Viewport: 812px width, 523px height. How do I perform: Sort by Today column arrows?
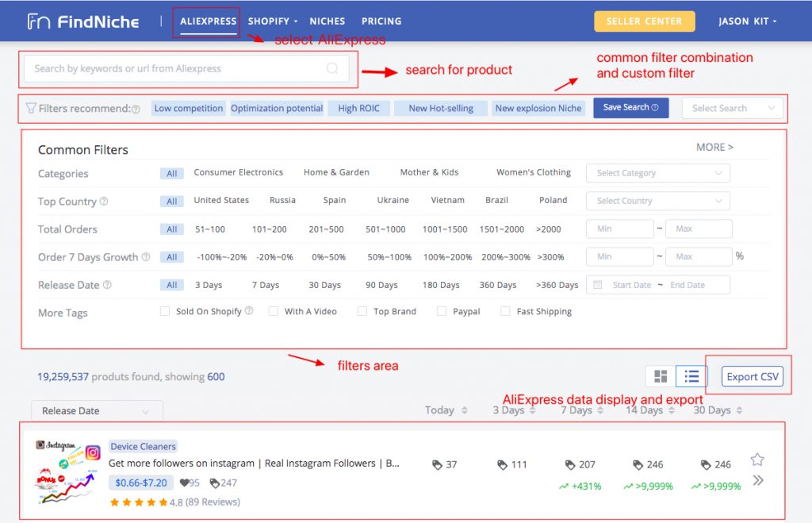[465, 410]
